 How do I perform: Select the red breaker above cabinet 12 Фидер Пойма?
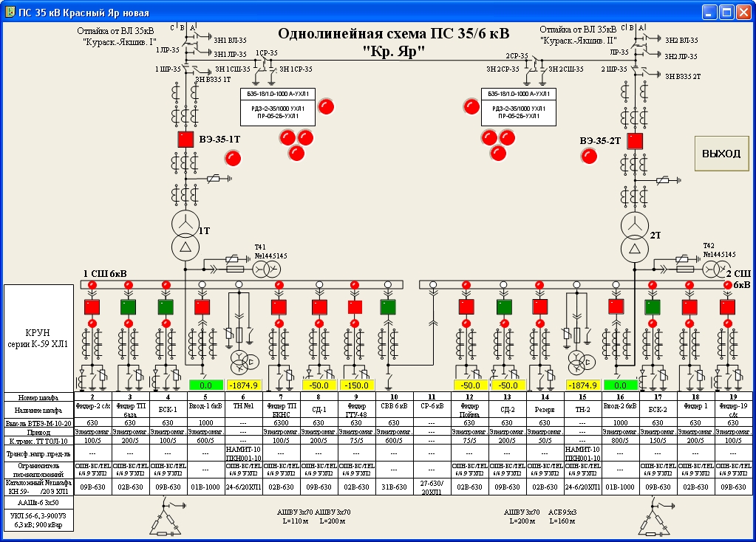point(466,307)
